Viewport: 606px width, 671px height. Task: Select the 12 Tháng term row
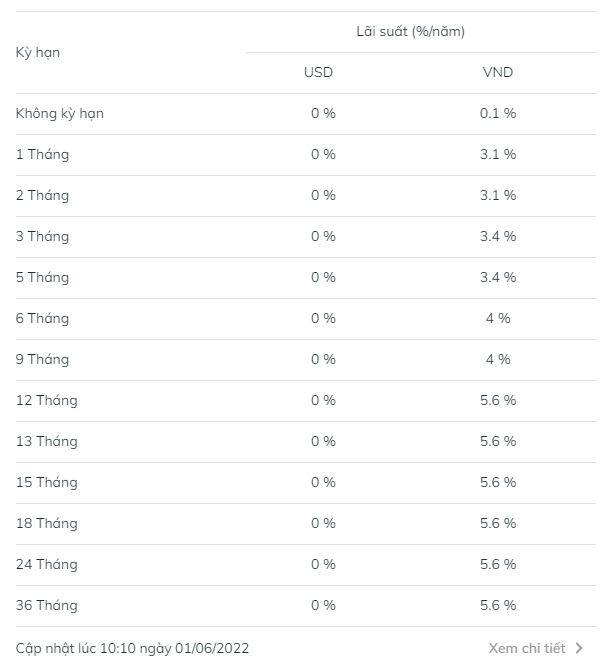47,400
